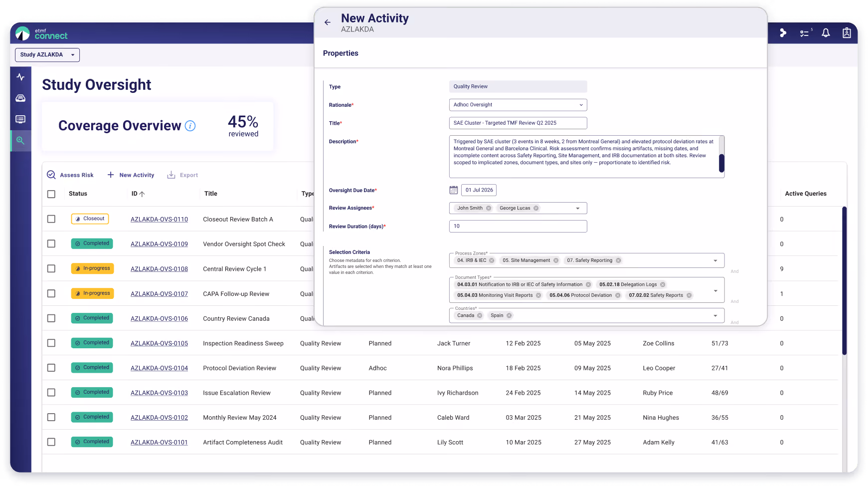Image resolution: width=868 pixels, height=486 pixels.
Task: Remove John Smith from review assignees
Action: [489, 208]
